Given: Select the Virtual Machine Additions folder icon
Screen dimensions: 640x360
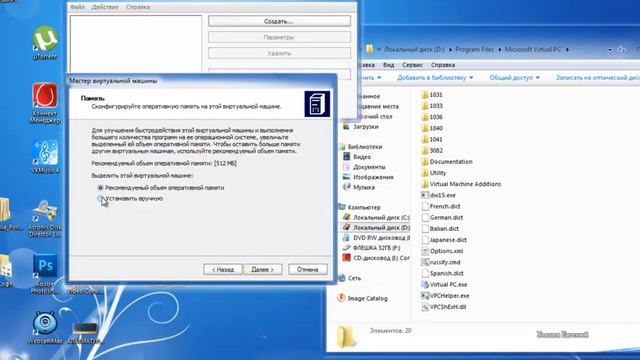Looking at the screenshot, I should click(x=425, y=184).
